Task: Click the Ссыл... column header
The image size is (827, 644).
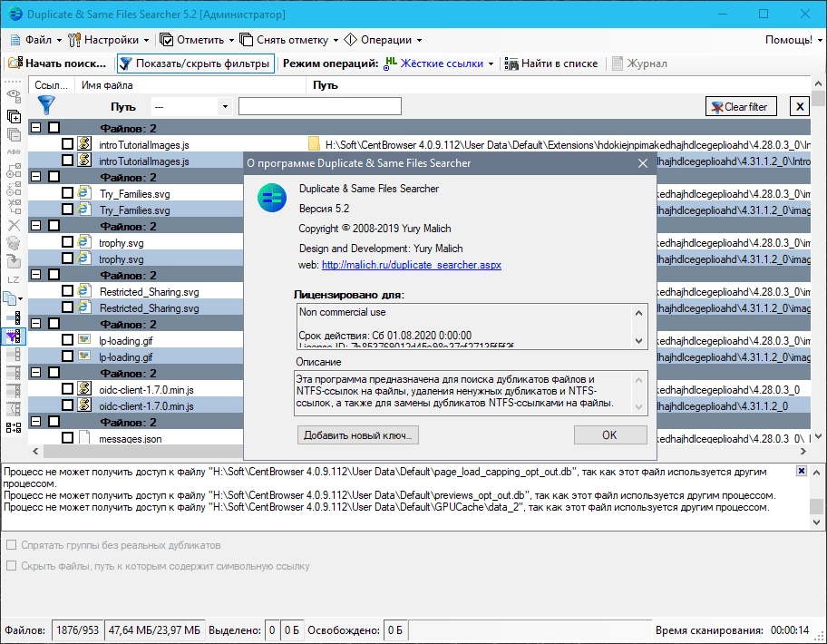Action: [51, 85]
